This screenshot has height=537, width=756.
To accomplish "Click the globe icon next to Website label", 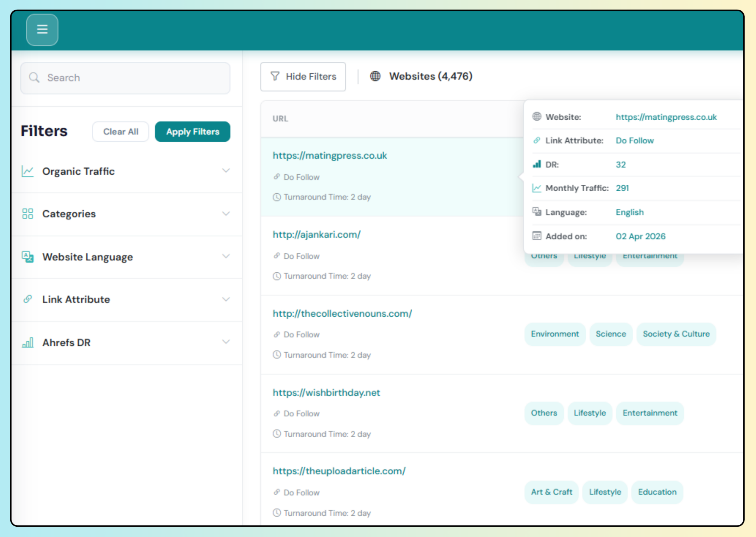I will pyautogui.click(x=537, y=117).
